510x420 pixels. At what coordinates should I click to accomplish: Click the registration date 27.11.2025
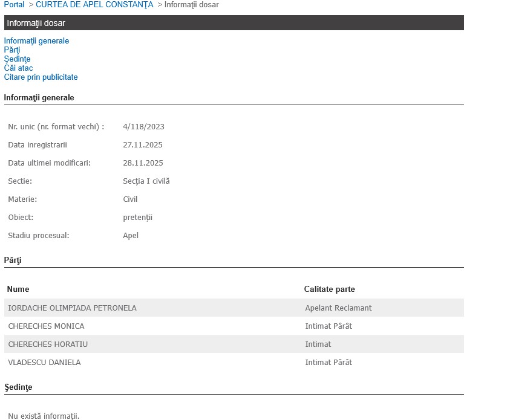(x=142, y=145)
